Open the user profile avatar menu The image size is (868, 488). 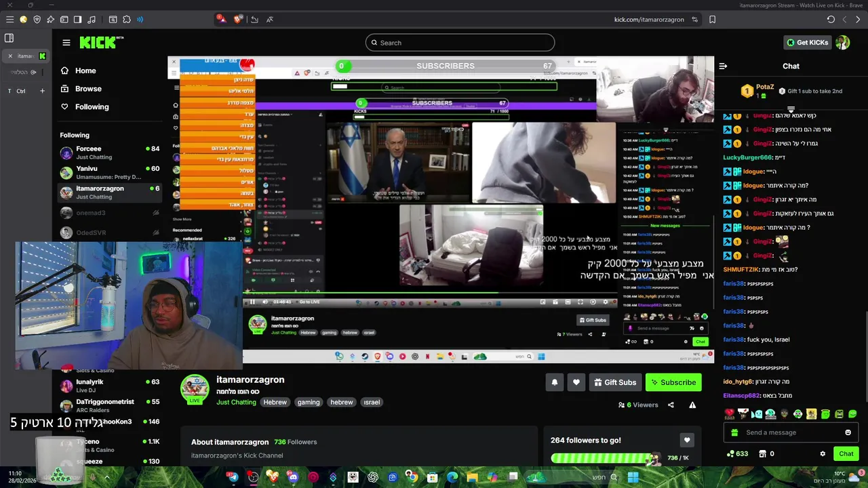842,42
